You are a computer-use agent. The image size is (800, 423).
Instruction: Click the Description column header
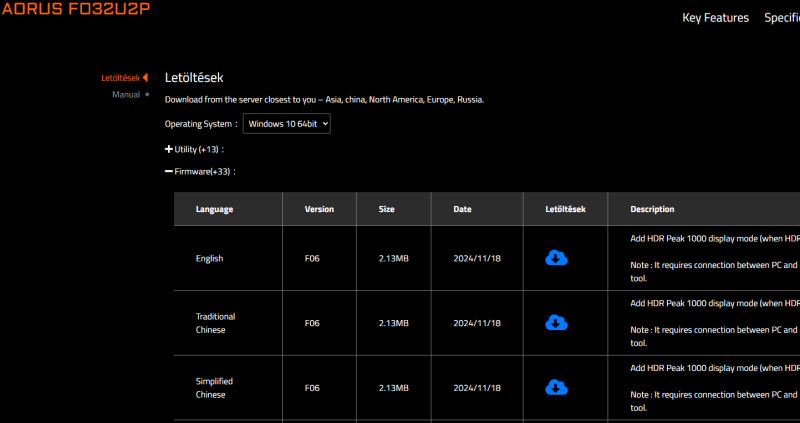652,209
